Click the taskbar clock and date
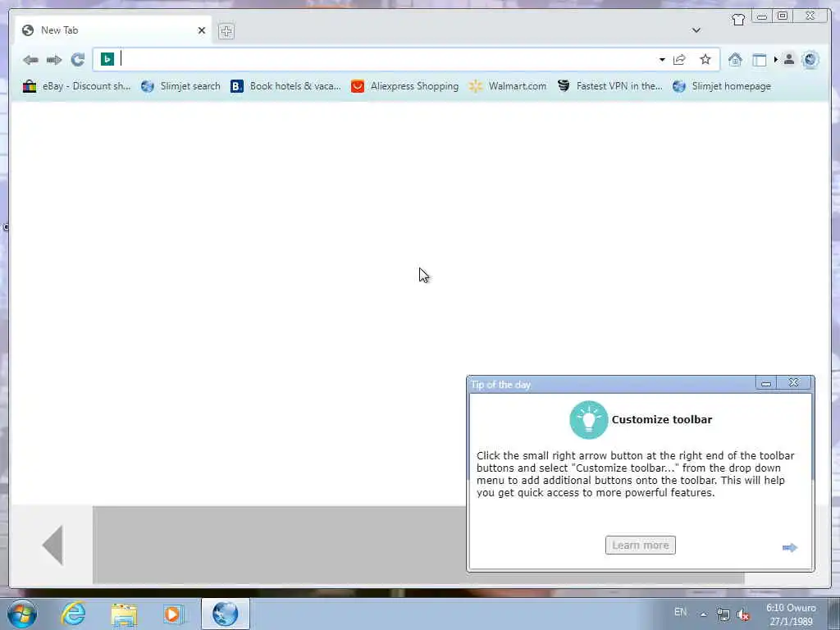This screenshot has height=630, width=840. coord(792,614)
